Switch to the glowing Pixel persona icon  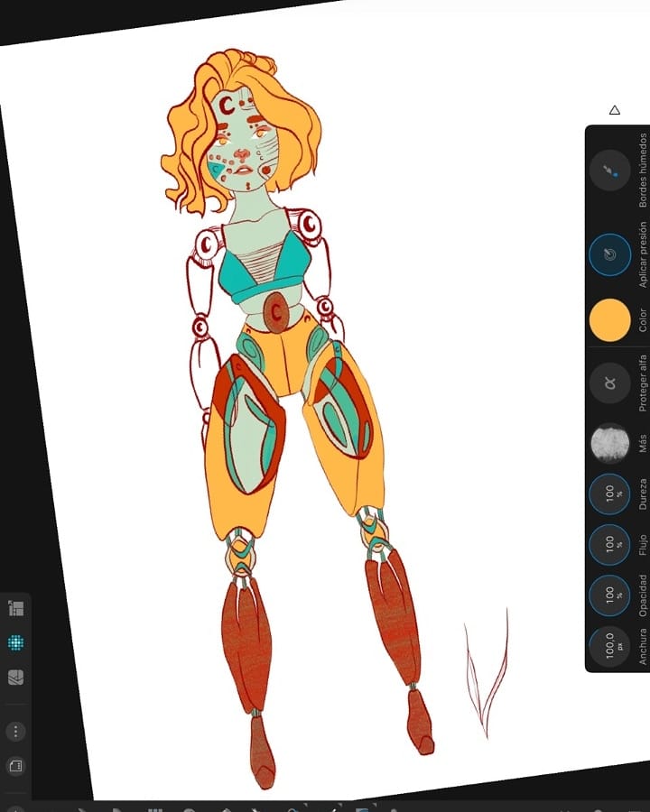tap(15, 643)
